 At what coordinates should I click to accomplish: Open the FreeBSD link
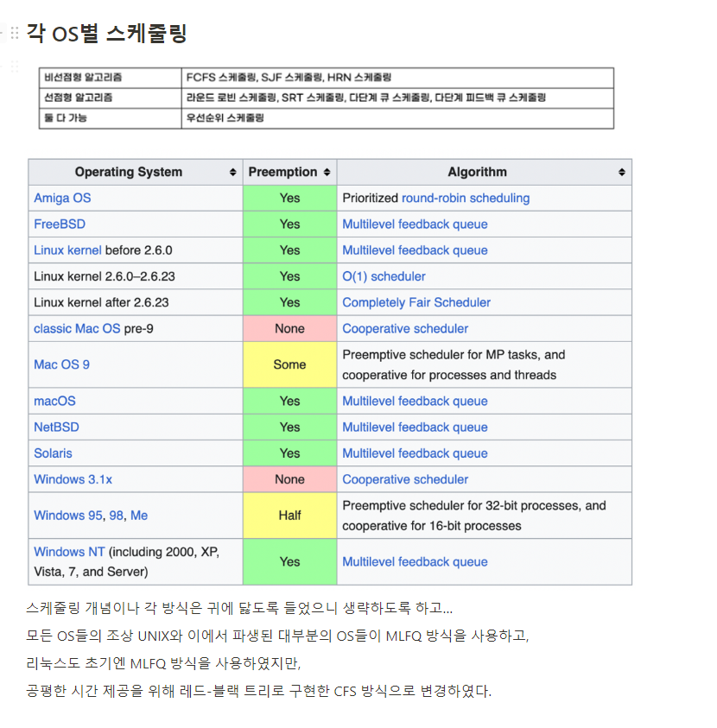(x=60, y=225)
